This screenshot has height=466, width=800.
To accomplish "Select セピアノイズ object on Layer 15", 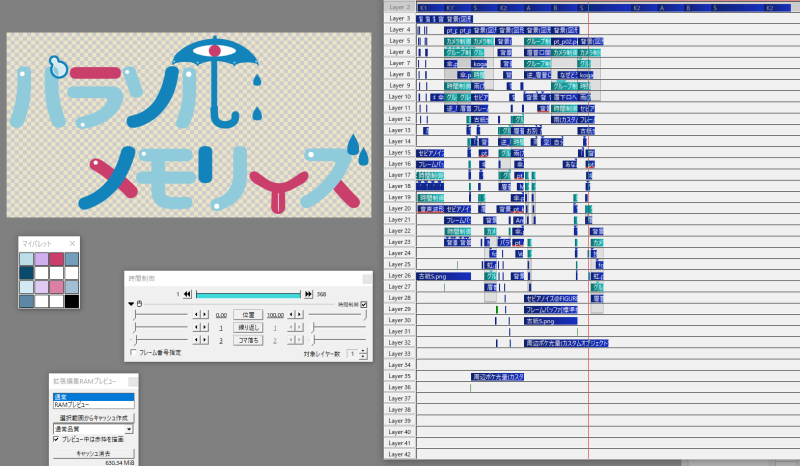I will [431, 153].
